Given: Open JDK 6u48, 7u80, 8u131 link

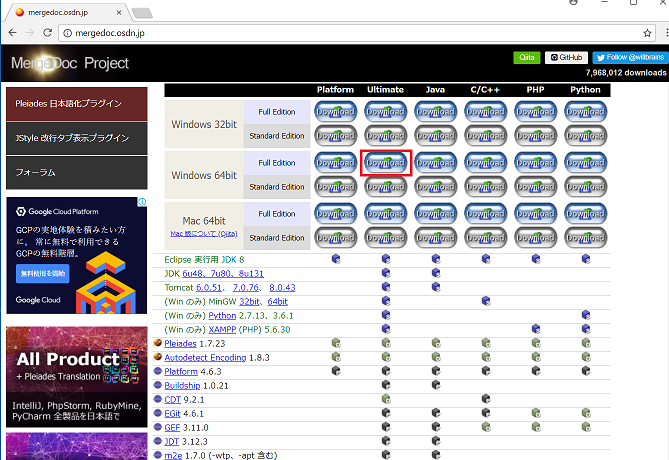Looking at the screenshot, I should tap(223, 274).
